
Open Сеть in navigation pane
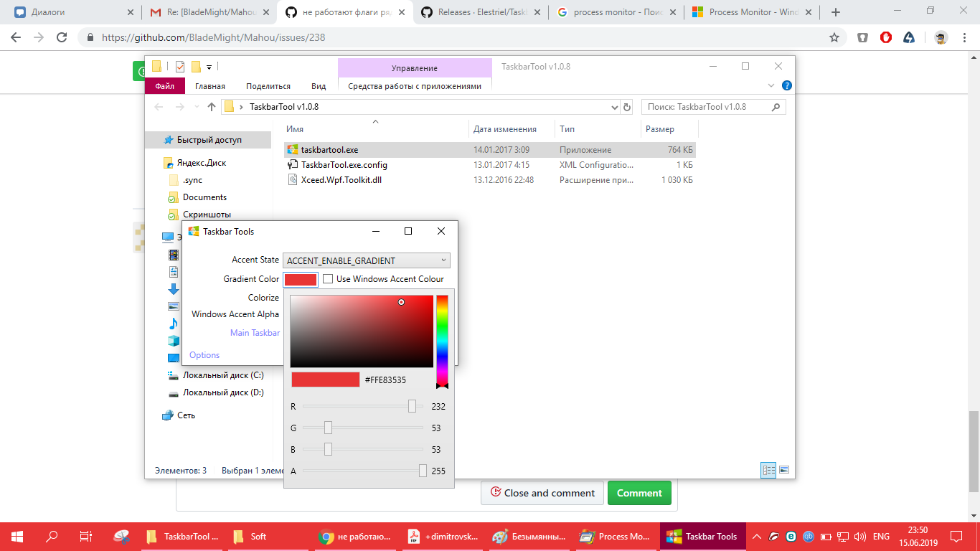186,415
